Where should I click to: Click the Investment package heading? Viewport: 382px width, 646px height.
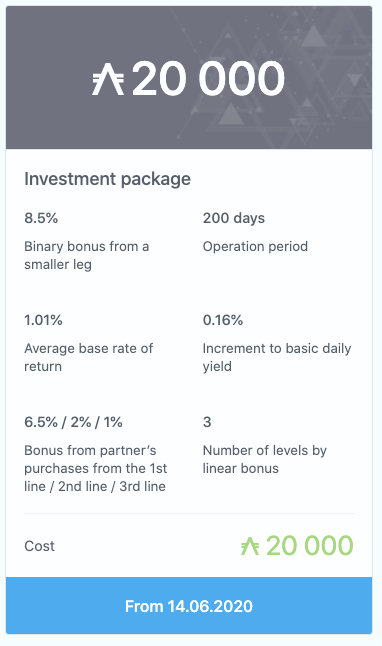(x=108, y=179)
